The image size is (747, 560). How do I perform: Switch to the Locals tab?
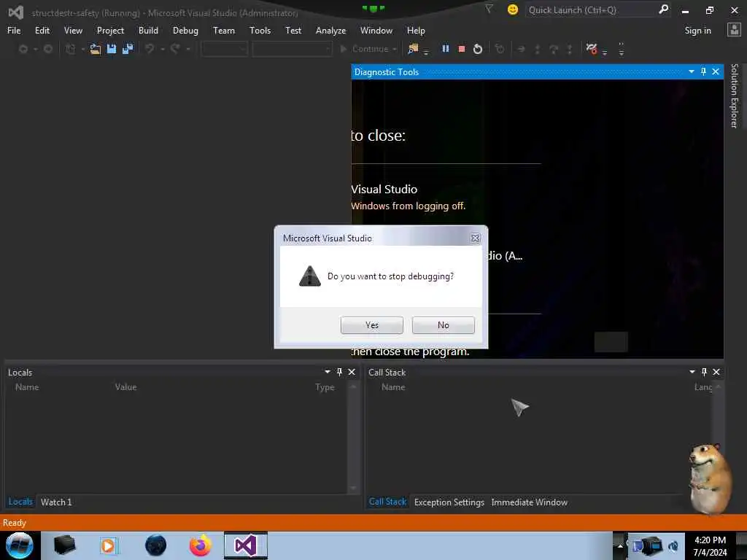click(x=20, y=502)
